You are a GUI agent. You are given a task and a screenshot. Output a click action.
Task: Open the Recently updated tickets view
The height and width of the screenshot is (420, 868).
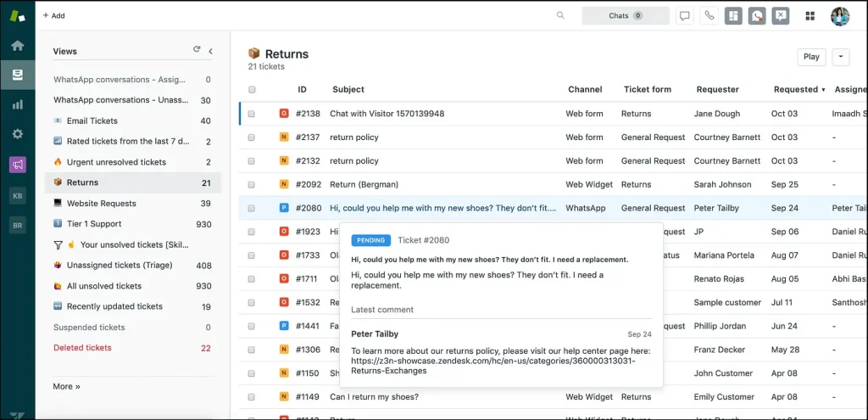pos(132,306)
